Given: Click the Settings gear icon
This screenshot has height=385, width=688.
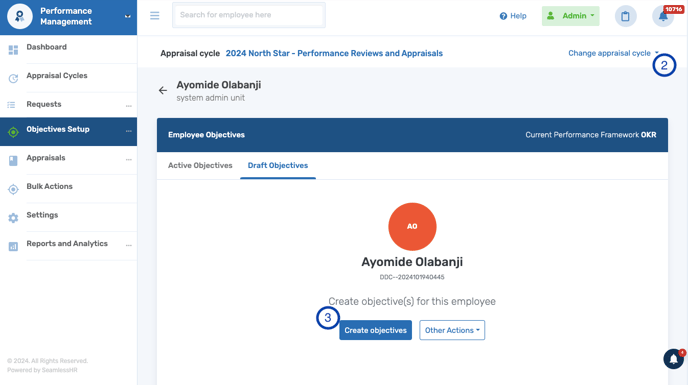Looking at the screenshot, I should click(13, 218).
